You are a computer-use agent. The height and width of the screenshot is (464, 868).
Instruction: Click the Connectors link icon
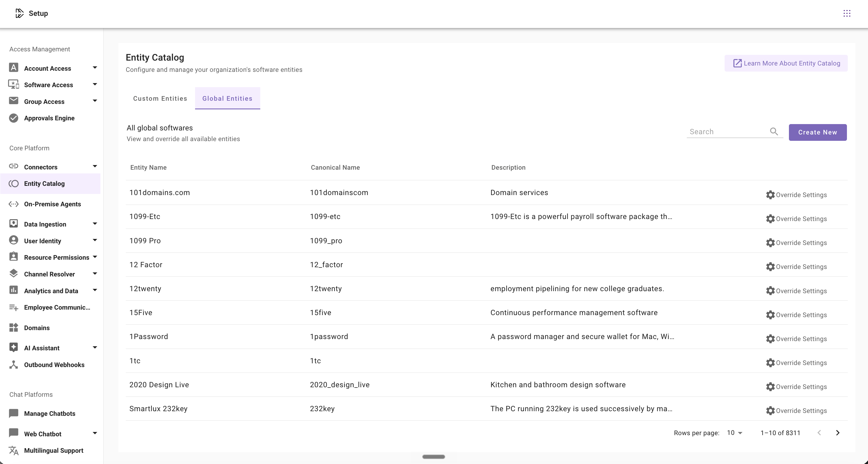(x=14, y=166)
